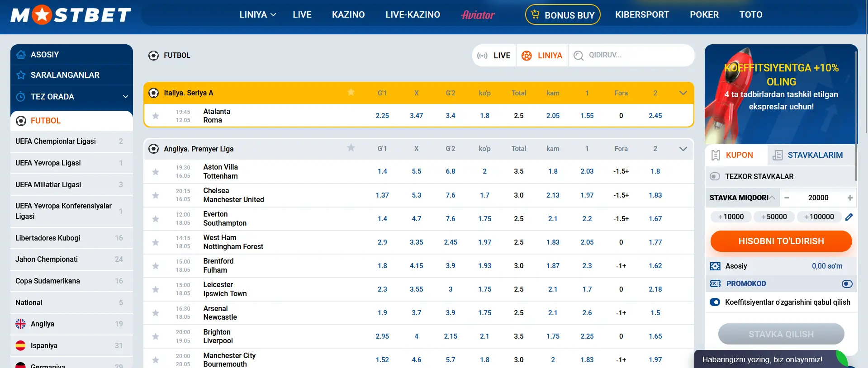
Task: Click Hisobni To'ldirish button
Action: coord(781,241)
